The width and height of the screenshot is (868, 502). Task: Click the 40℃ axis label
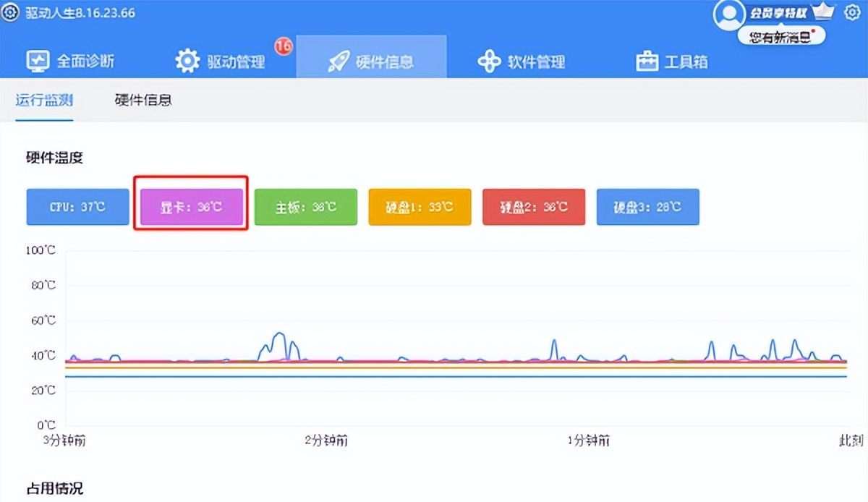[44, 355]
